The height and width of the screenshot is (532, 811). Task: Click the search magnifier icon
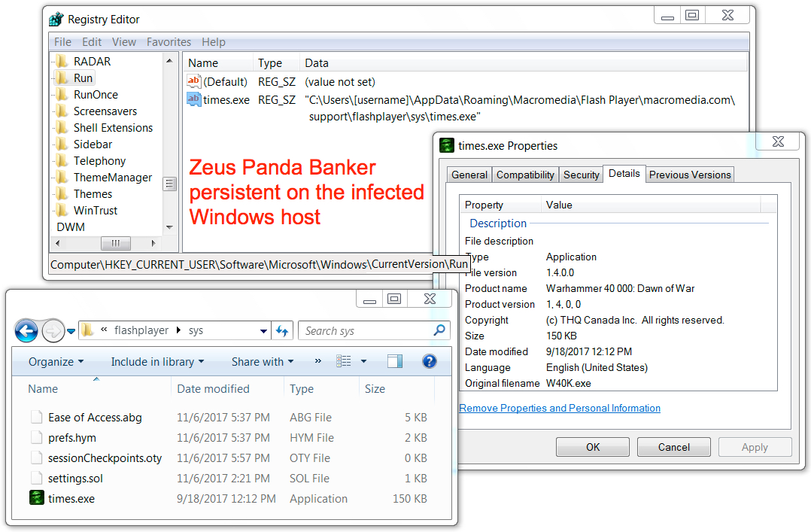[x=439, y=330]
